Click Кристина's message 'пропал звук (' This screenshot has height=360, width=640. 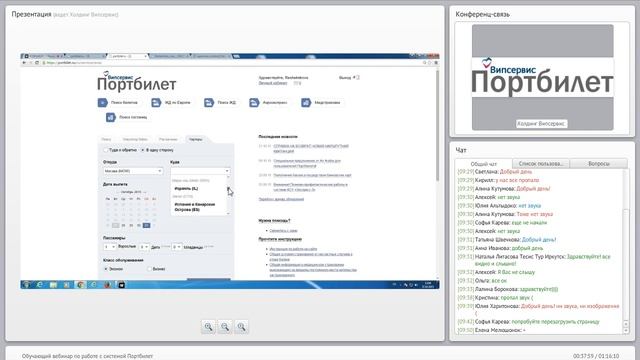tap(517, 298)
